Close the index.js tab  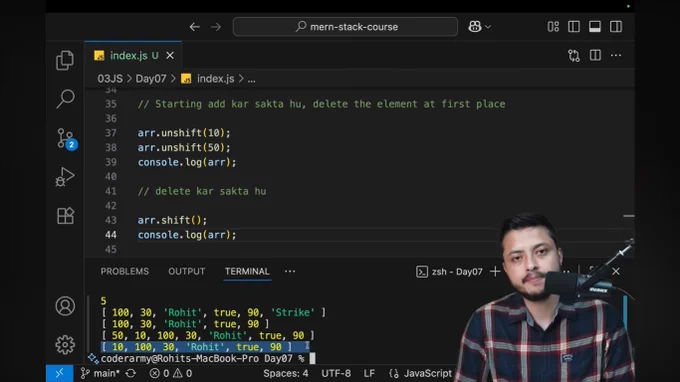[x=170, y=56]
